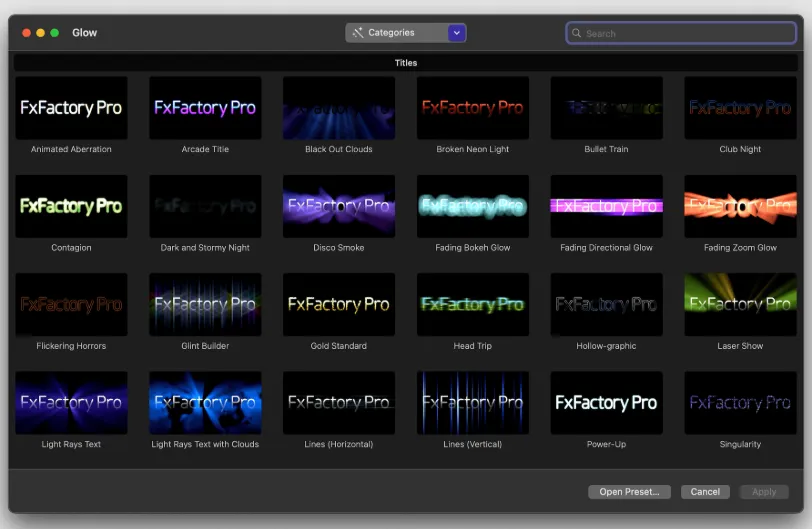Zoom the Glow window with the green button

click(x=54, y=33)
